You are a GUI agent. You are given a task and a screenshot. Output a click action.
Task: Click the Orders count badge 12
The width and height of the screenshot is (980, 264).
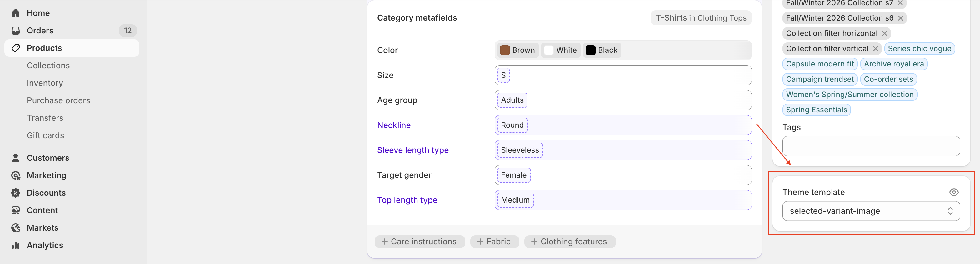tap(127, 30)
